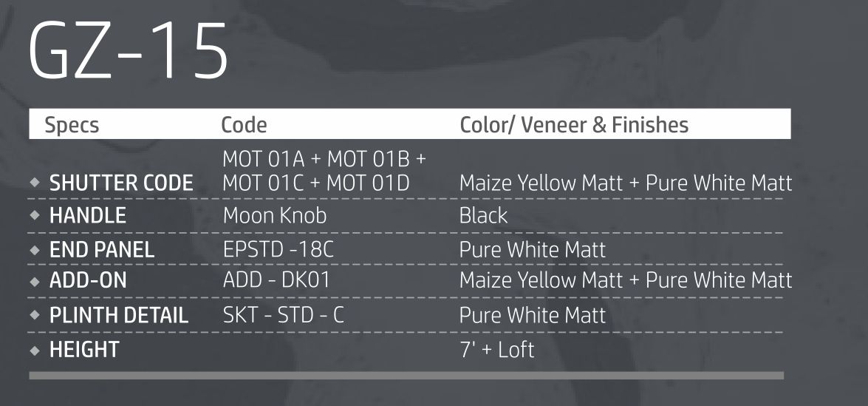Click the PLINTH DETAIL row label
Viewport: 868px width, 406px height.
tap(118, 316)
